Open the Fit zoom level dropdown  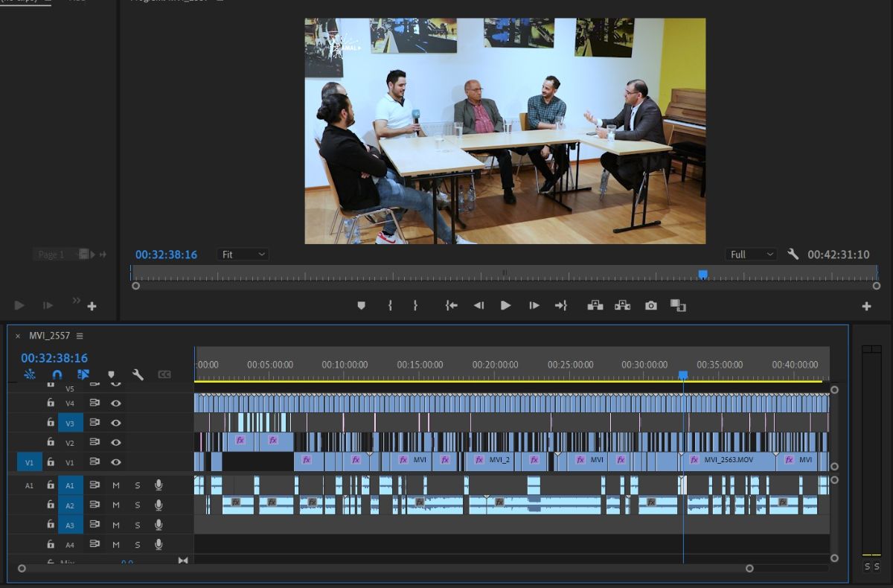tap(243, 255)
